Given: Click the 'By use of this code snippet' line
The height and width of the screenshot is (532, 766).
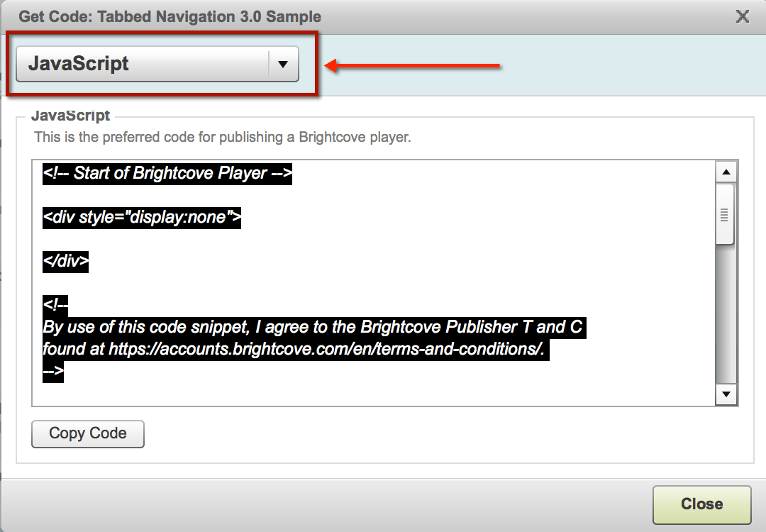Looking at the screenshot, I should [314, 327].
